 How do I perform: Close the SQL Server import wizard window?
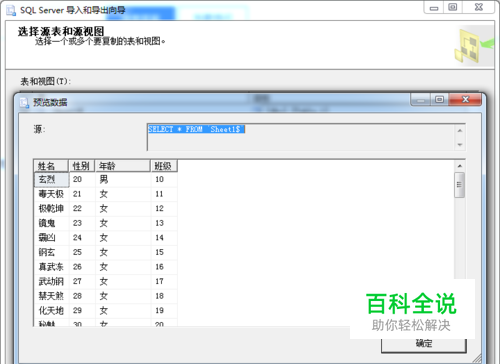[x=478, y=7]
